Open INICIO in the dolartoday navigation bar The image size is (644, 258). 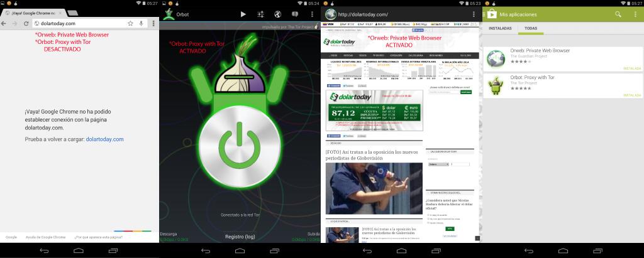tap(333, 55)
